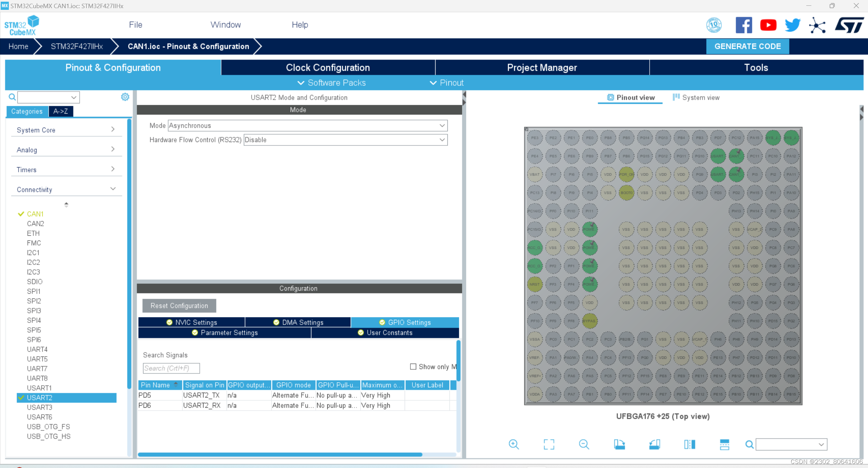Flip chip view horizontally
This screenshot has width=868, height=468.
pos(689,444)
